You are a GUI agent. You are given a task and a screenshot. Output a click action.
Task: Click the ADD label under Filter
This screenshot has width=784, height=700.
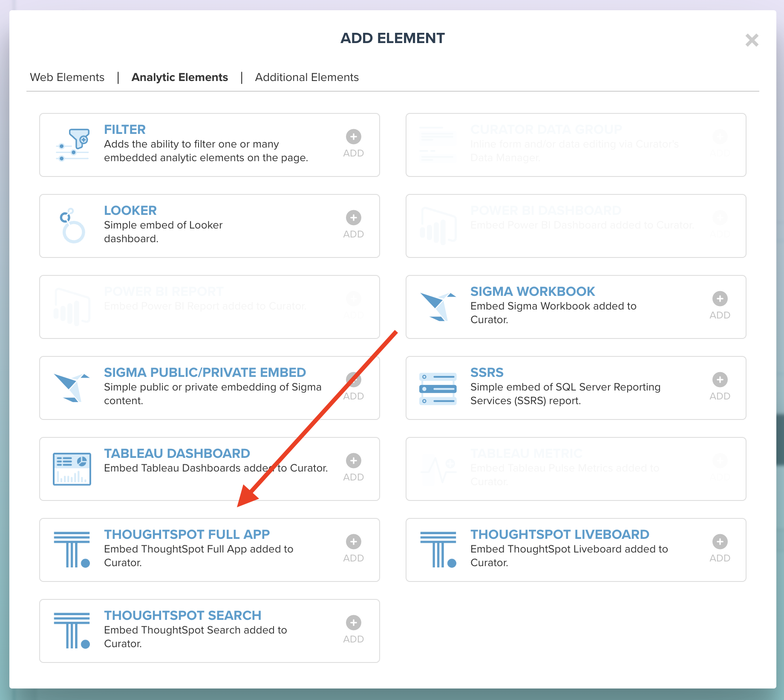(354, 153)
